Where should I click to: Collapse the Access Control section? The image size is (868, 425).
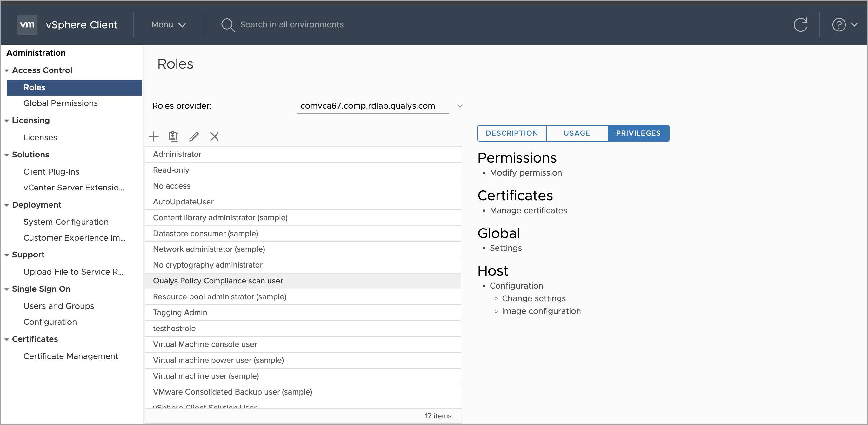pyautogui.click(x=6, y=70)
